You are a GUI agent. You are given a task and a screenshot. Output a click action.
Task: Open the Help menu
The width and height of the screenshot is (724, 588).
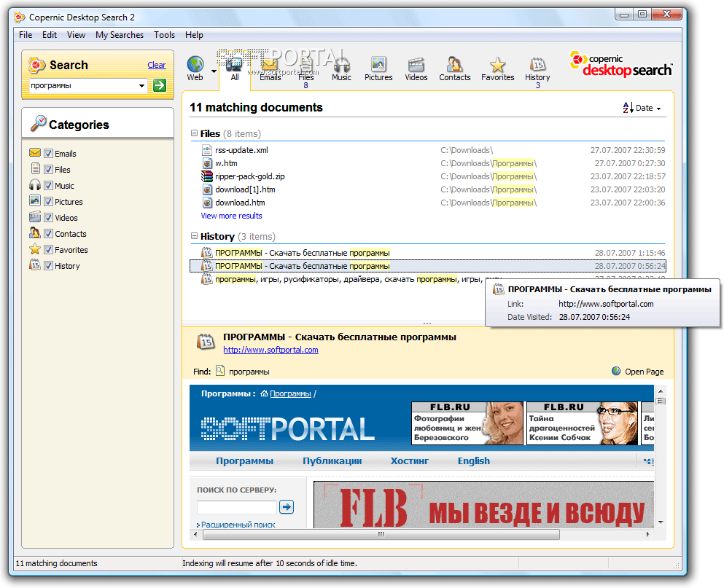(194, 35)
